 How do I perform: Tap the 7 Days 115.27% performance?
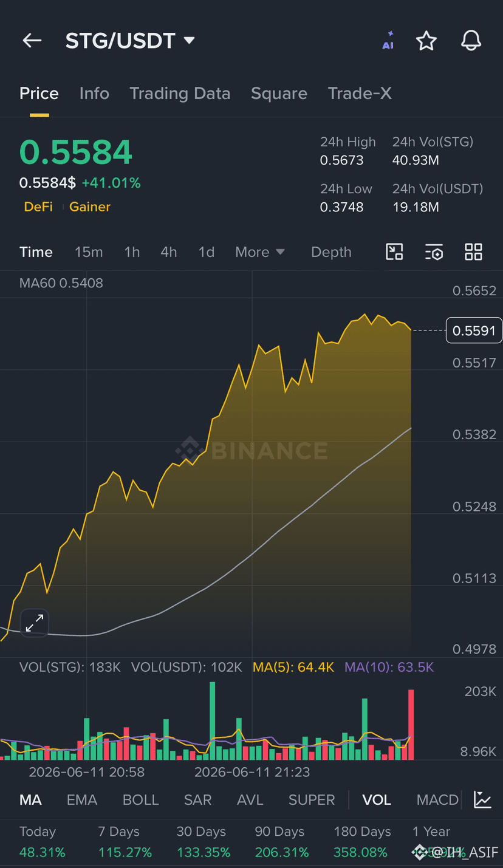[125, 842]
